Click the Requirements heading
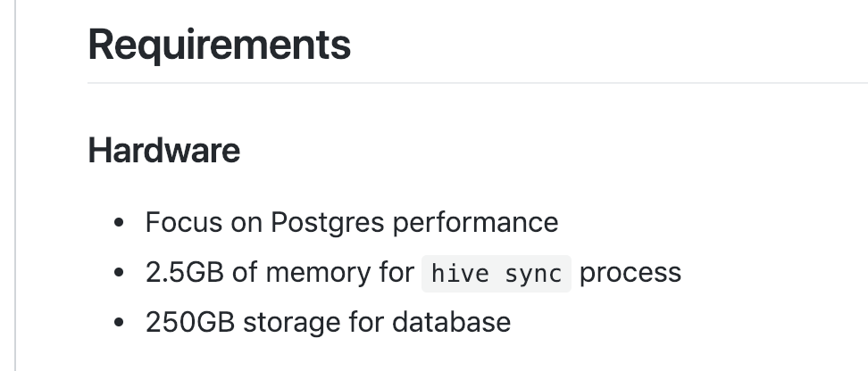Image resolution: width=868 pixels, height=371 pixels. 219,44
